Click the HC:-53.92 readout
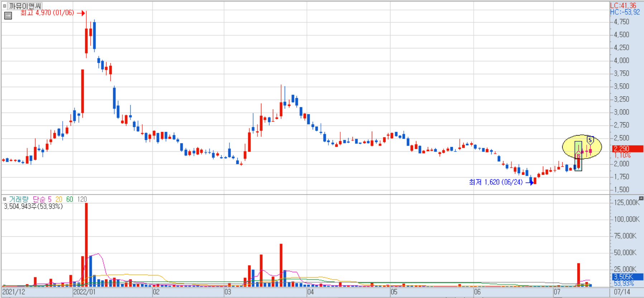 click(x=625, y=12)
